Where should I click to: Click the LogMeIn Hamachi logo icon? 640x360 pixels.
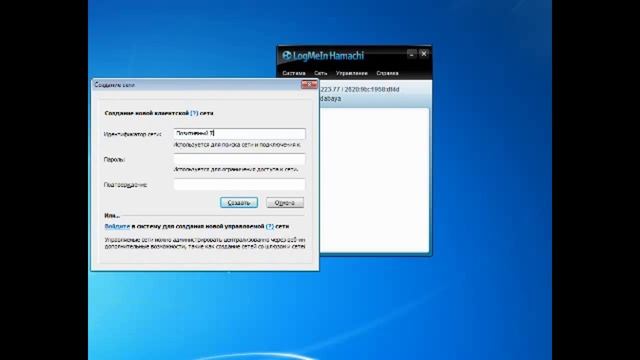coord(287,56)
